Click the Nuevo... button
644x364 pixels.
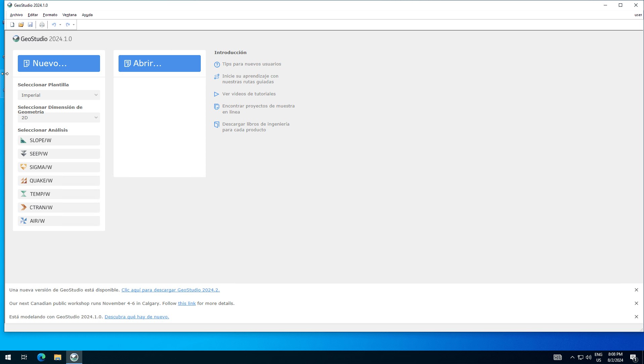59,63
